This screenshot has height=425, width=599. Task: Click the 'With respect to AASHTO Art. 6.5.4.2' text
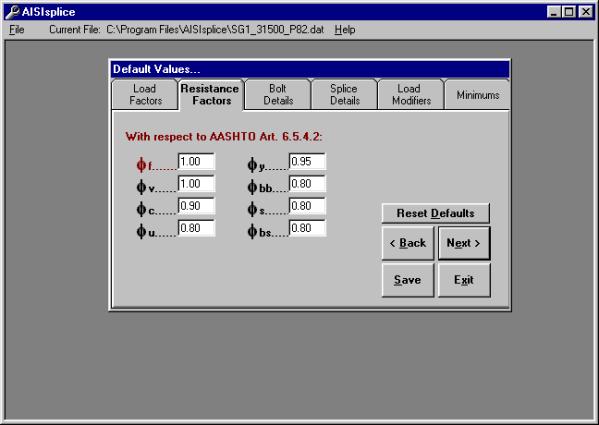224,136
